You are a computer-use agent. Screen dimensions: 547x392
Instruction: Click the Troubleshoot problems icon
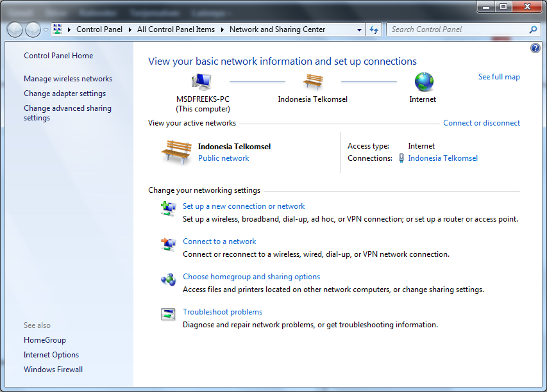168,314
